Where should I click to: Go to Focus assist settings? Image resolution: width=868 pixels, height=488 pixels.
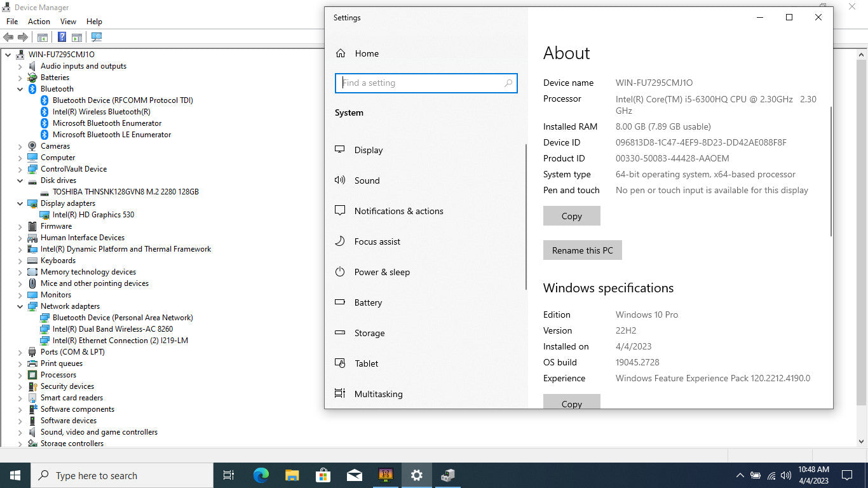pos(377,241)
